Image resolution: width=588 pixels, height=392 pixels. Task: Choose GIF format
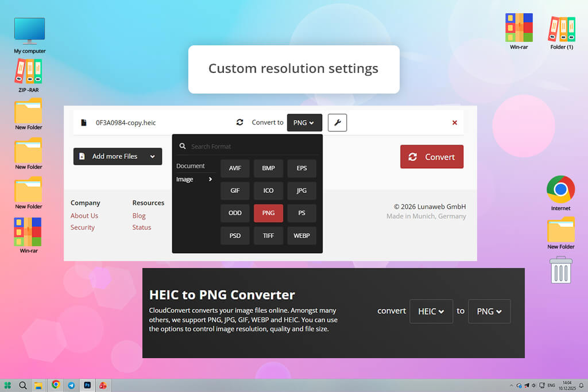point(235,191)
